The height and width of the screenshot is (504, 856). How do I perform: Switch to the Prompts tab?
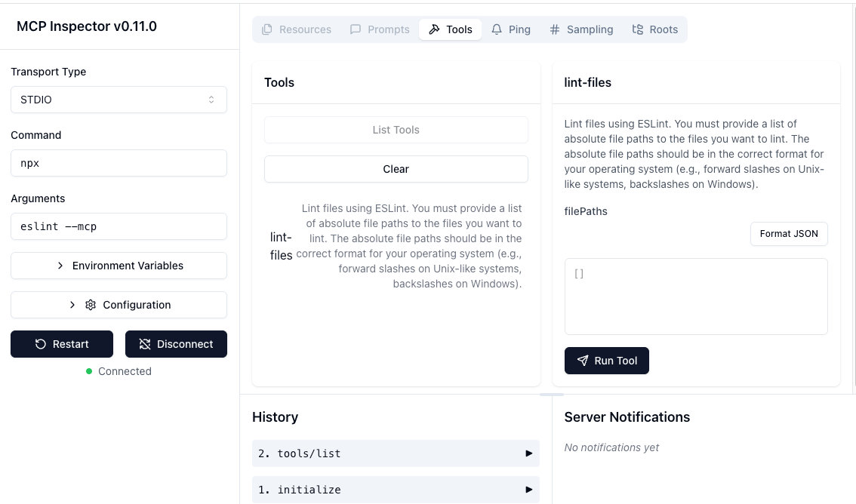point(380,29)
